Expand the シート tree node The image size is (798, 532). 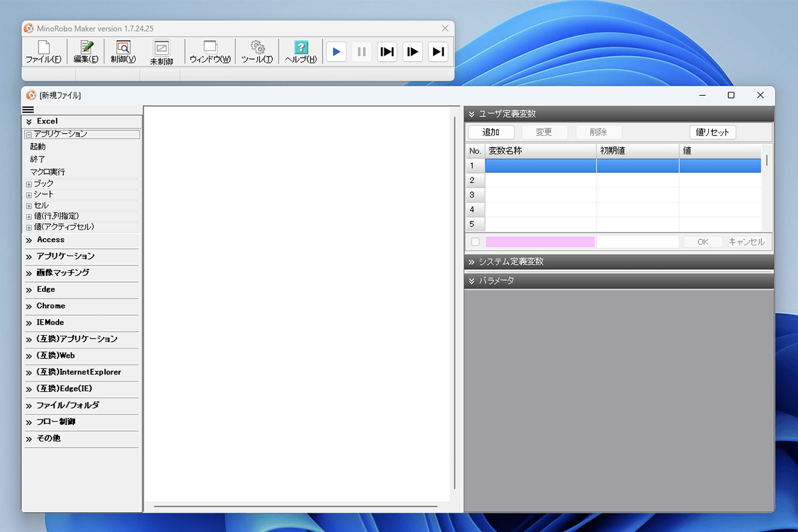[x=29, y=196]
